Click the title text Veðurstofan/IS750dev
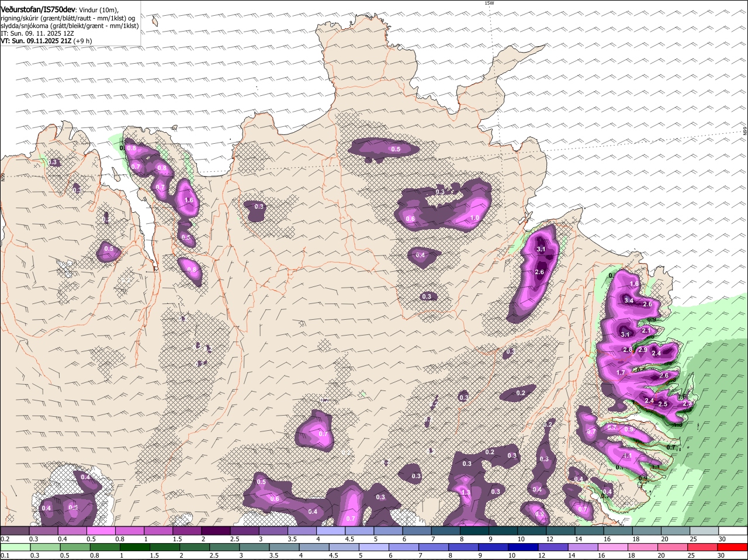The width and height of the screenshot is (748, 560). [x=38, y=9]
